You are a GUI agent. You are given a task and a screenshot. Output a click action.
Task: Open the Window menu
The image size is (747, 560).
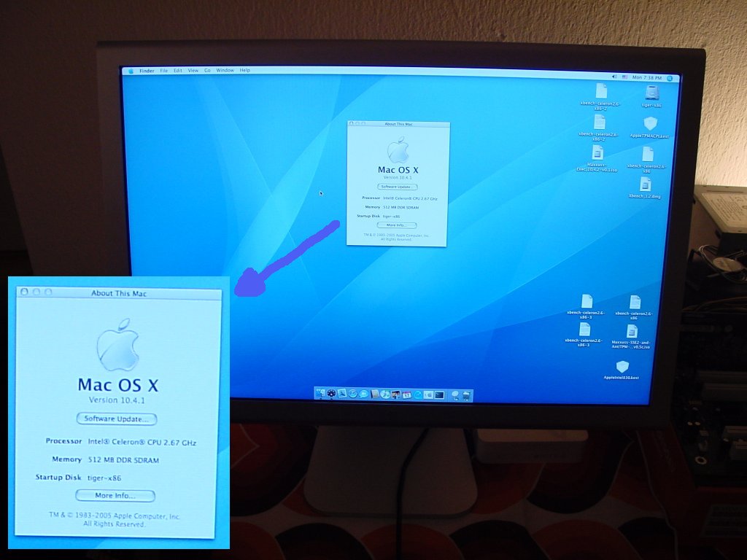pos(225,71)
